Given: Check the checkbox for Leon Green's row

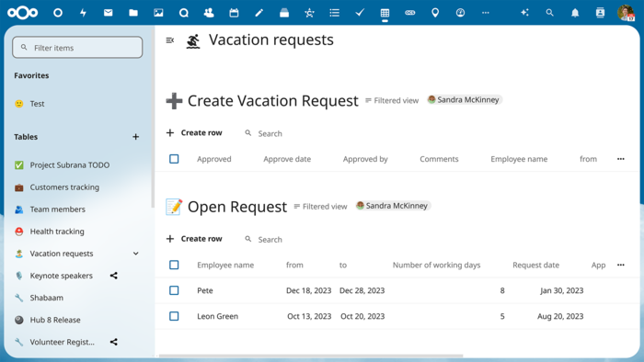Looking at the screenshot, I should coord(174,316).
